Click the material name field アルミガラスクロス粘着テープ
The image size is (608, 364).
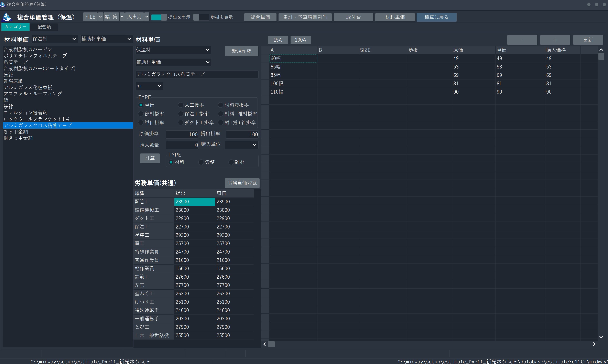point(197,74)
